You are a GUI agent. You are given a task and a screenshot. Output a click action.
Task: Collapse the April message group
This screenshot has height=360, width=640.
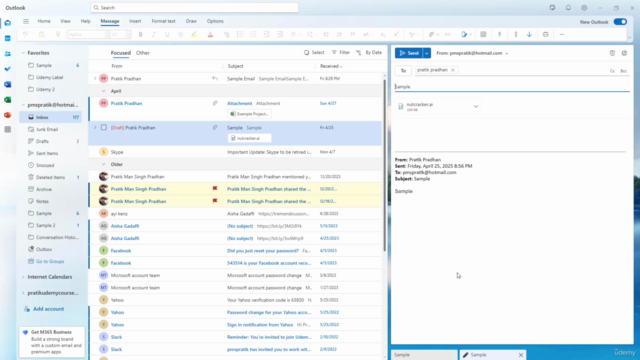[x=103, y=91]
